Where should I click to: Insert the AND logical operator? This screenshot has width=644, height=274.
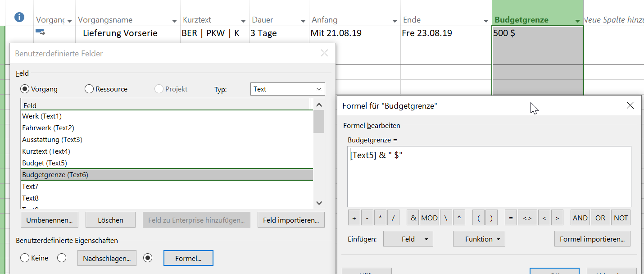click(580, 218)
